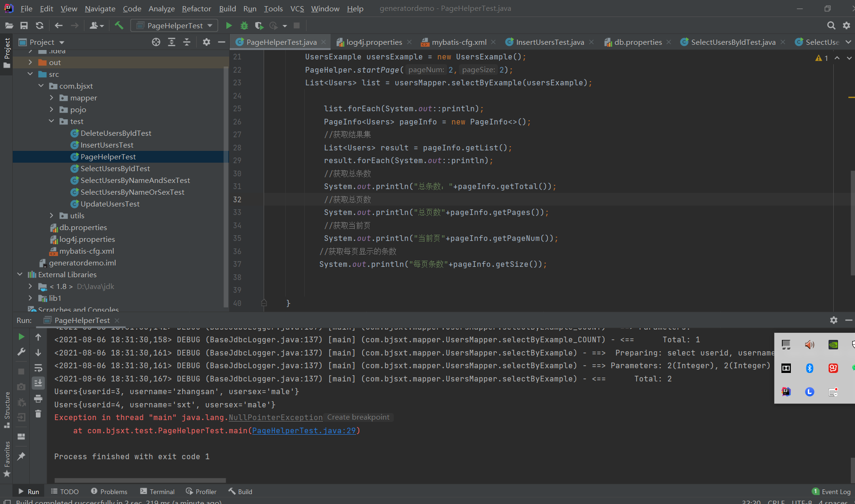Collapse the src folder
Screen dimensions: 855x504
pyautogui.click(x=30, y=74)
